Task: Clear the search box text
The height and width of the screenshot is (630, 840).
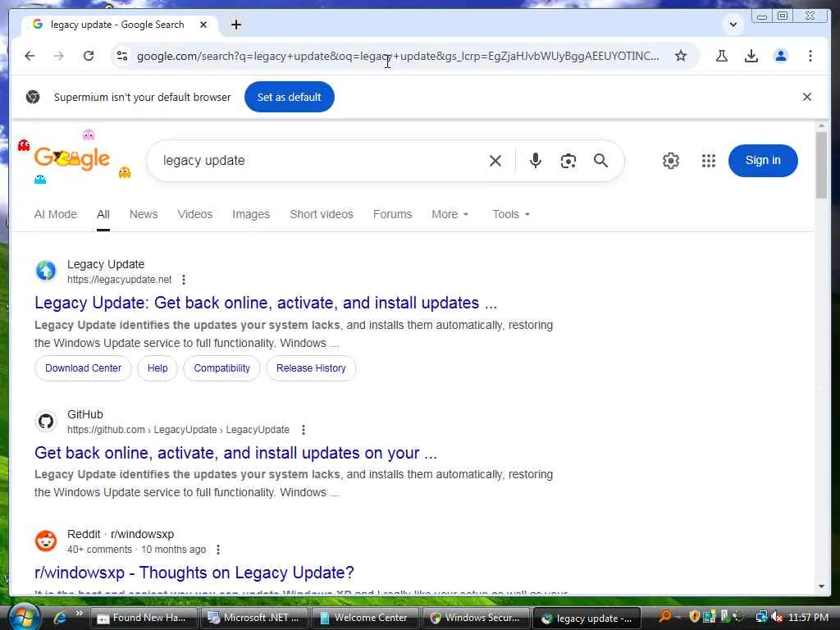Action: 495,161
